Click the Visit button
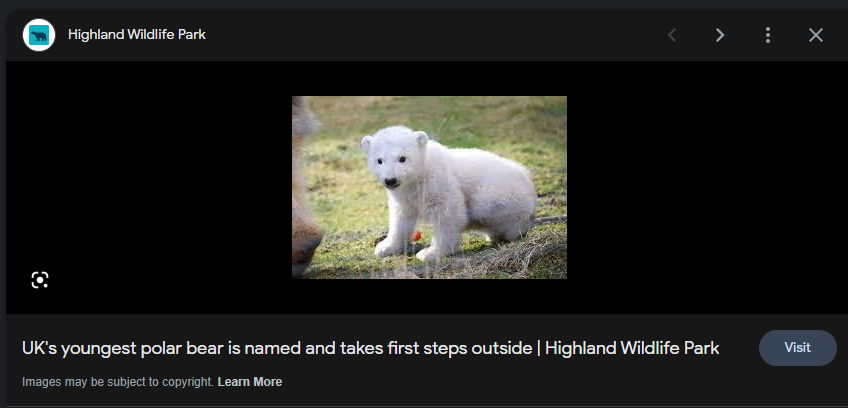 798,348
